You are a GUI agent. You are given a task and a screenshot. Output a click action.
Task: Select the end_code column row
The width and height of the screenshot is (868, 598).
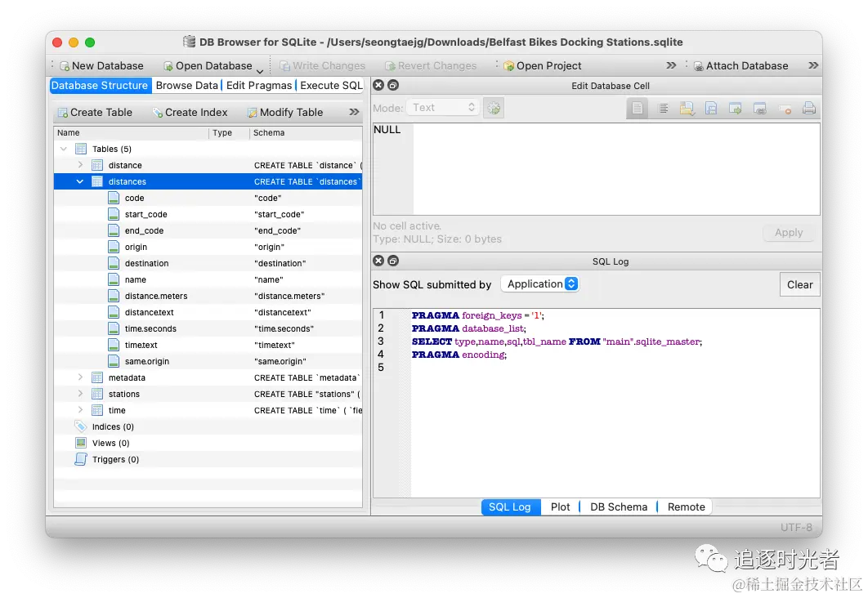208,230
